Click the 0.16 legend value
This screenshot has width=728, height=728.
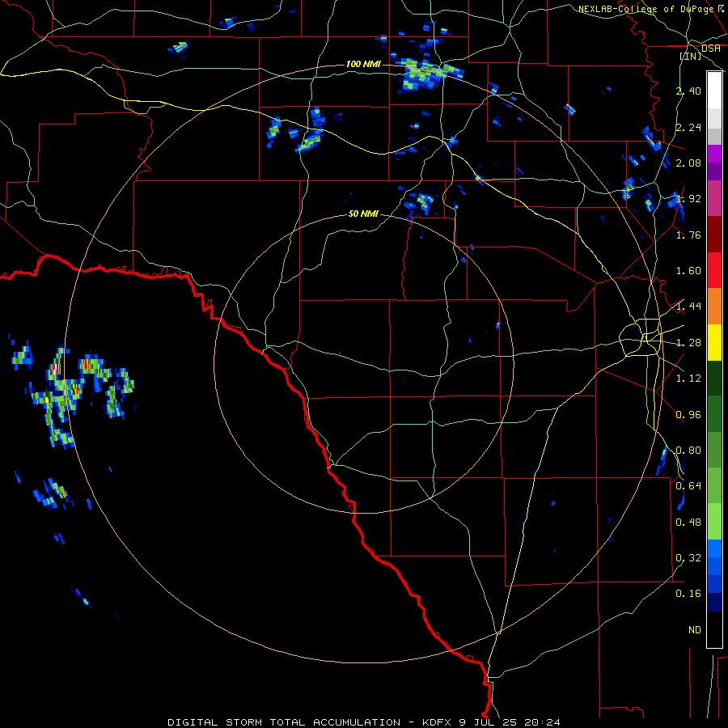688,594
